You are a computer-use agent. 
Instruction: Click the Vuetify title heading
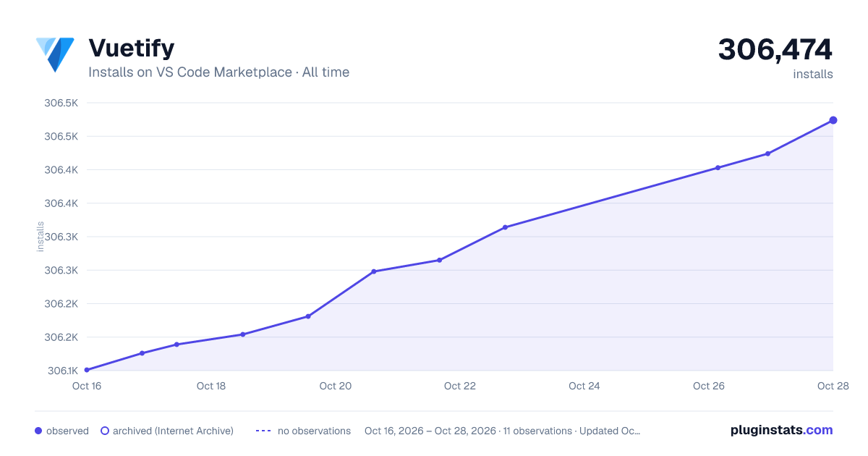pos(131,48)
